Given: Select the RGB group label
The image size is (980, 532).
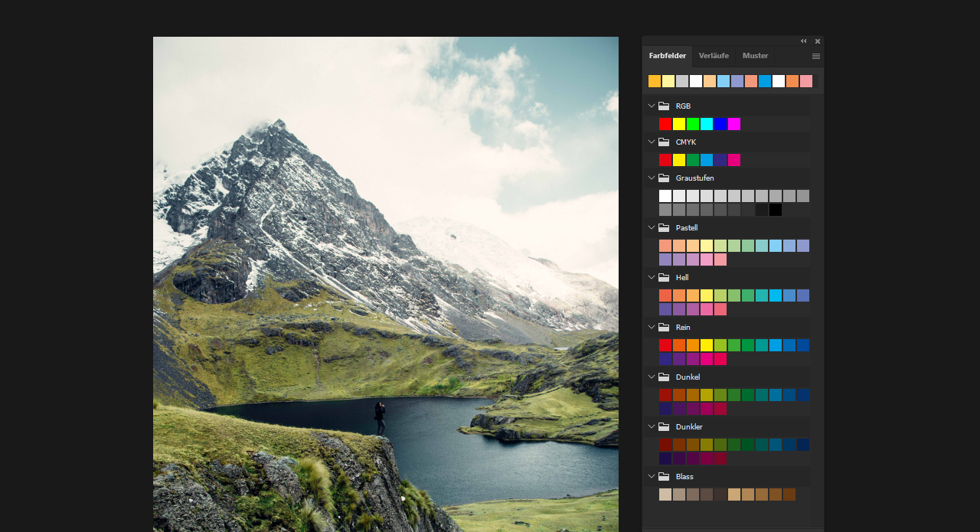Looking at the screenshot, I should [683, 106].
